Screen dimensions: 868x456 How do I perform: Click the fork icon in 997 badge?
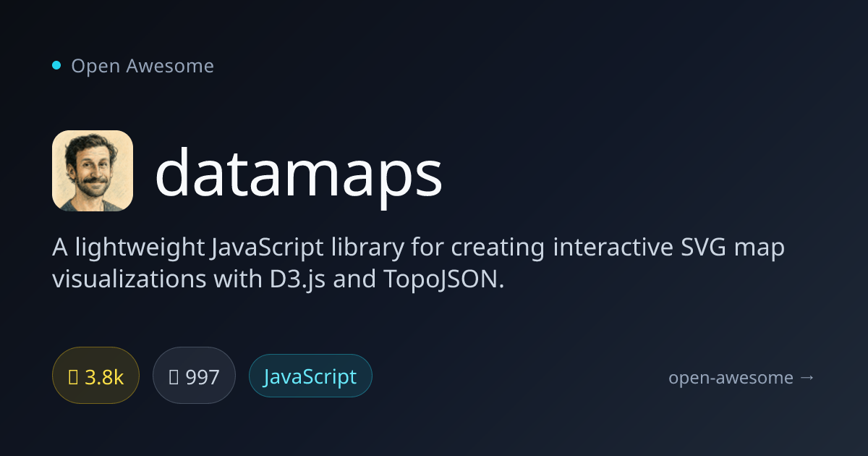coord(174,377)
